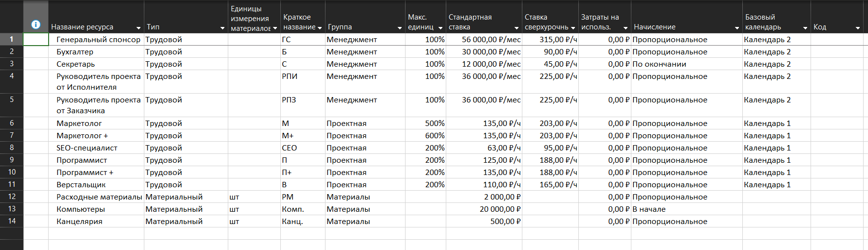Select the Бухгалтер resource name cell
Image resolution: width=868 pixels, height=250 pixels.
coord(96,51)
